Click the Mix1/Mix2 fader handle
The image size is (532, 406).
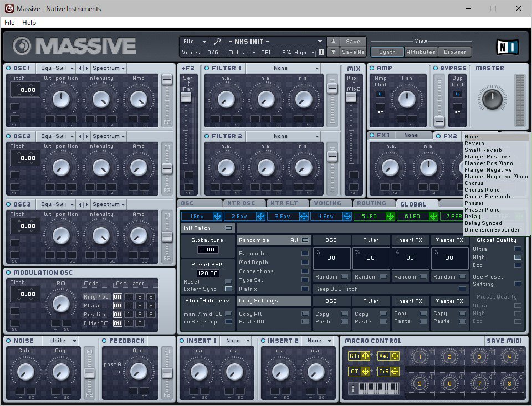351,97
